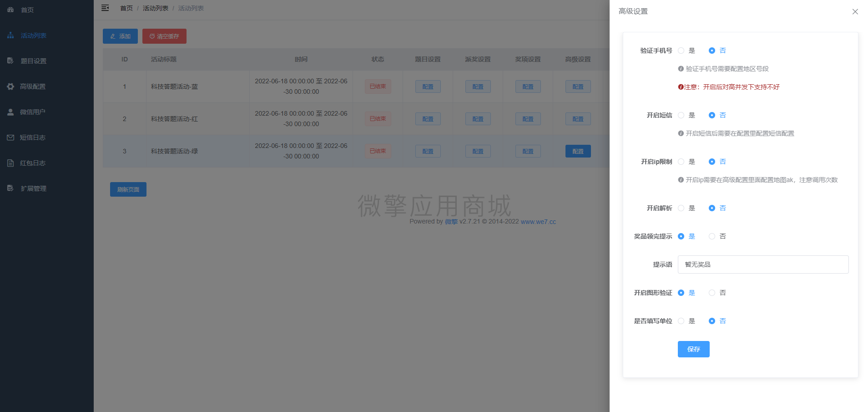Select 否 for 是否填写单位
Viewport: 868px width, 412px height.
(712, 321)
